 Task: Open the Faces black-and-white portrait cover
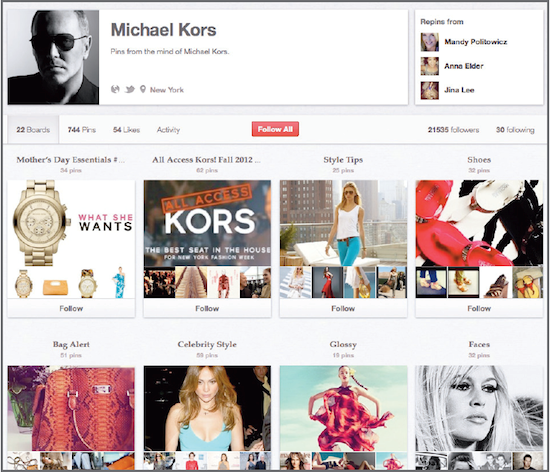coord(479,408)
